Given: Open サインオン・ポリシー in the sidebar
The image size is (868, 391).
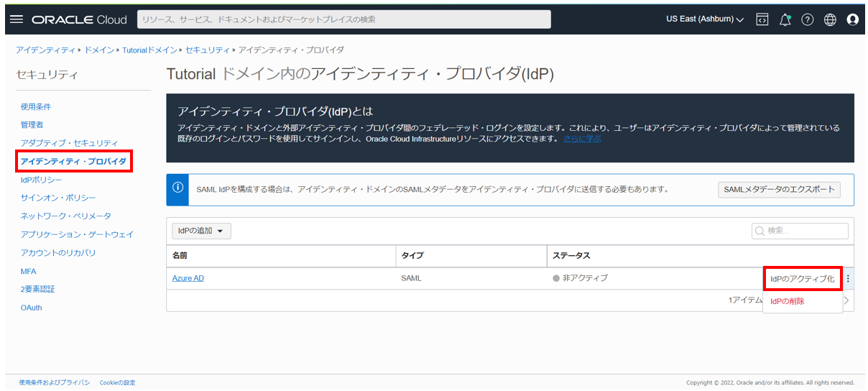Looking at the screenshot, I should [x=58, y=198].
